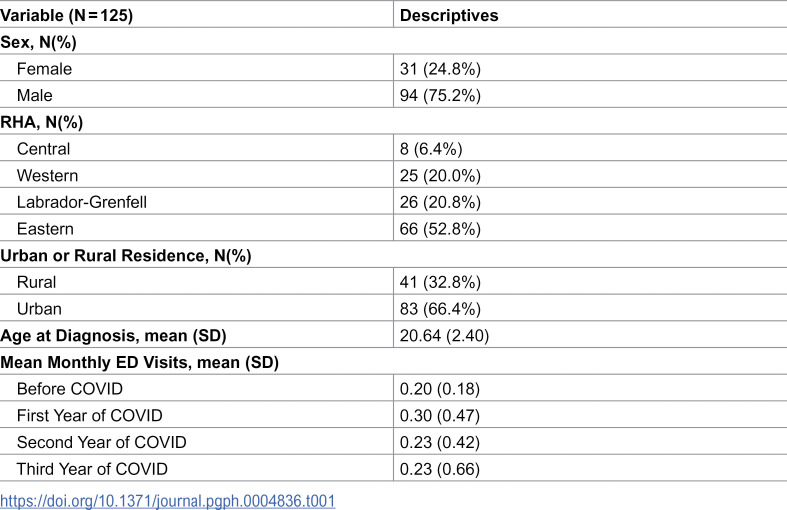
Task: Click the Descriptives column header
Action: click(449, 15)
